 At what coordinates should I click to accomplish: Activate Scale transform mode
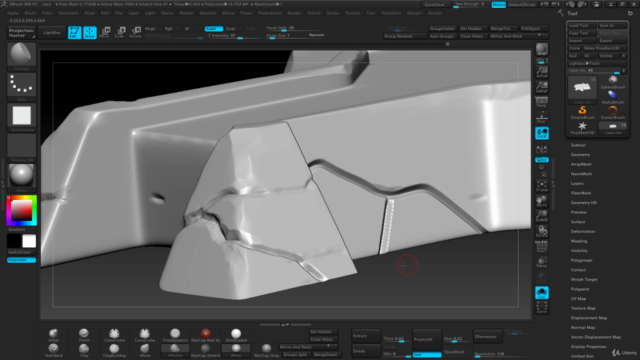[x=120, y=32]
